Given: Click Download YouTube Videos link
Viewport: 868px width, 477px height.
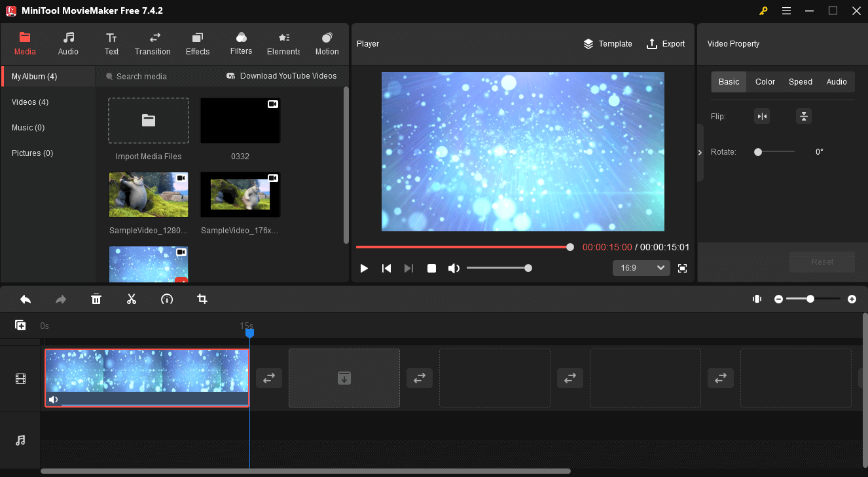Looking at the screenshot, I should pyautogui.click(x=281, y=76).
